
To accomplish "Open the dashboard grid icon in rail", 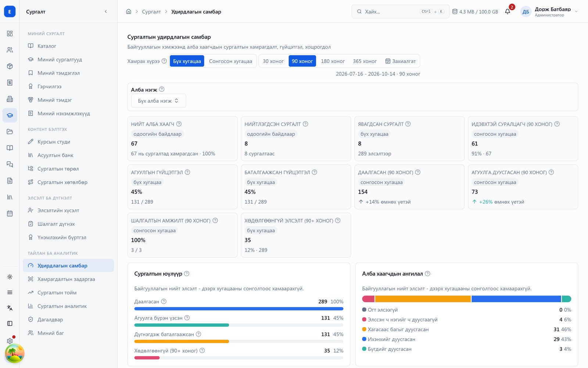I will 10,33.
